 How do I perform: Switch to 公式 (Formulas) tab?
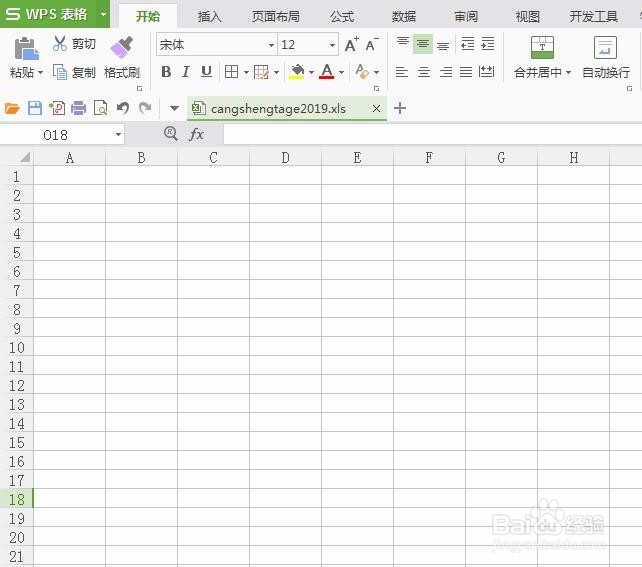(342, 16)
